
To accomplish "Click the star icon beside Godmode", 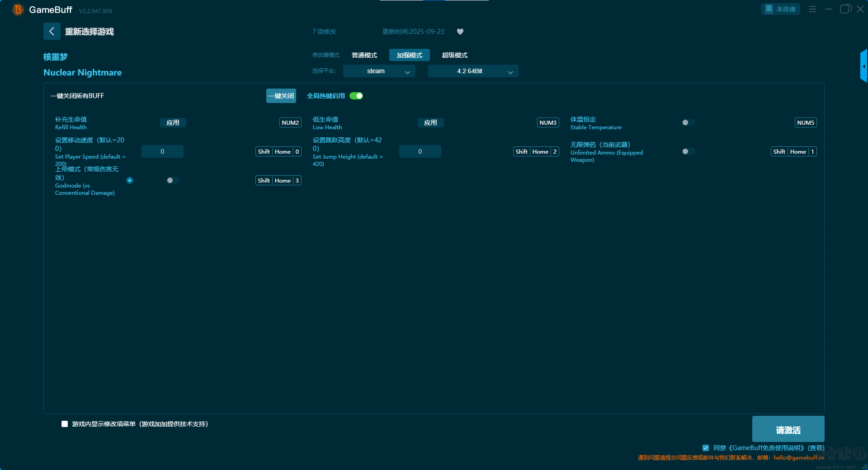I will (x=130, y=180).
